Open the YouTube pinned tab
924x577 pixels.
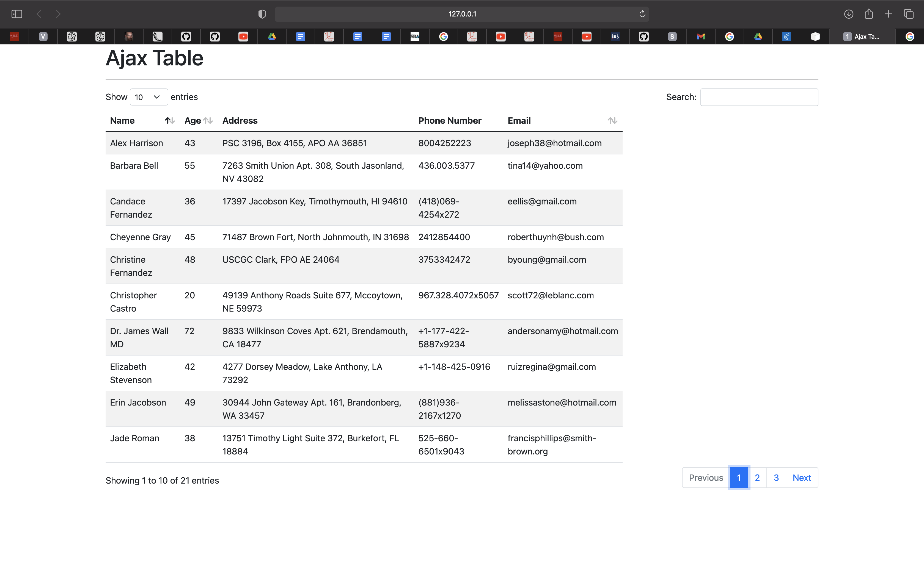click(243, 36)
